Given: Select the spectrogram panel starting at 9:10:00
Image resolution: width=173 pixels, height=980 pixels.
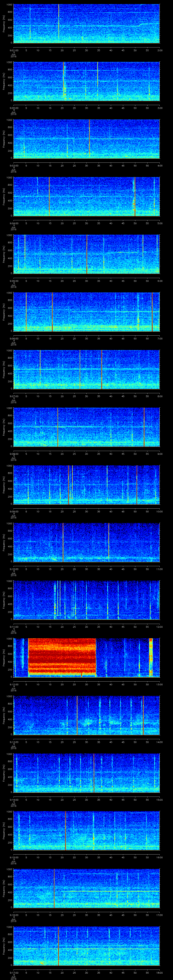Looking at the screenshot, I should 86,542.
